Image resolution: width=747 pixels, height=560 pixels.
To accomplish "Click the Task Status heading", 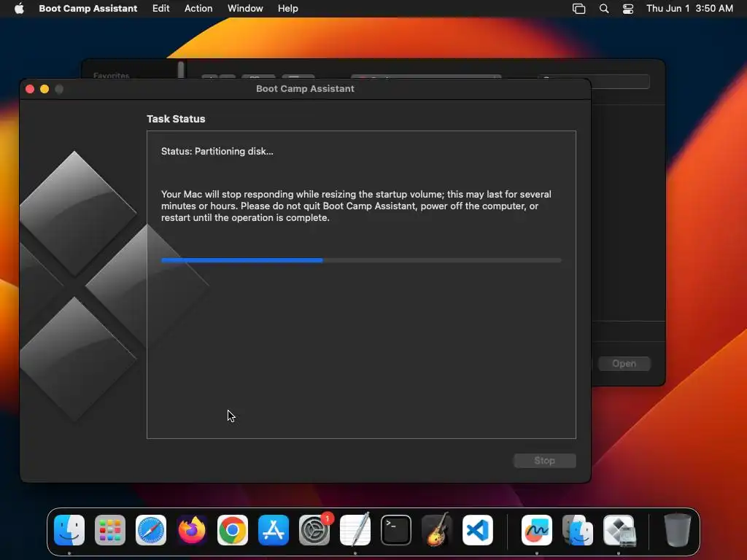I will (x=176, y=119).
